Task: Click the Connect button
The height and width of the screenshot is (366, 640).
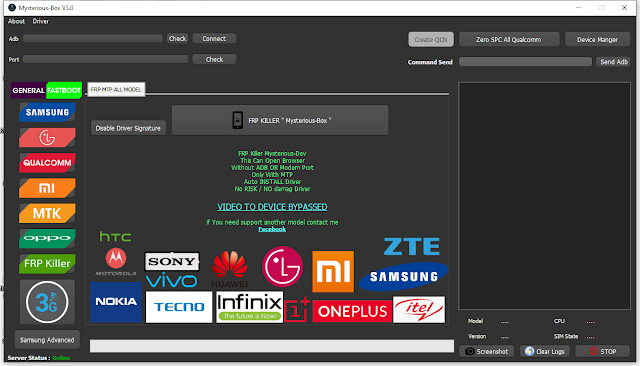Action: tap(214, 38)
